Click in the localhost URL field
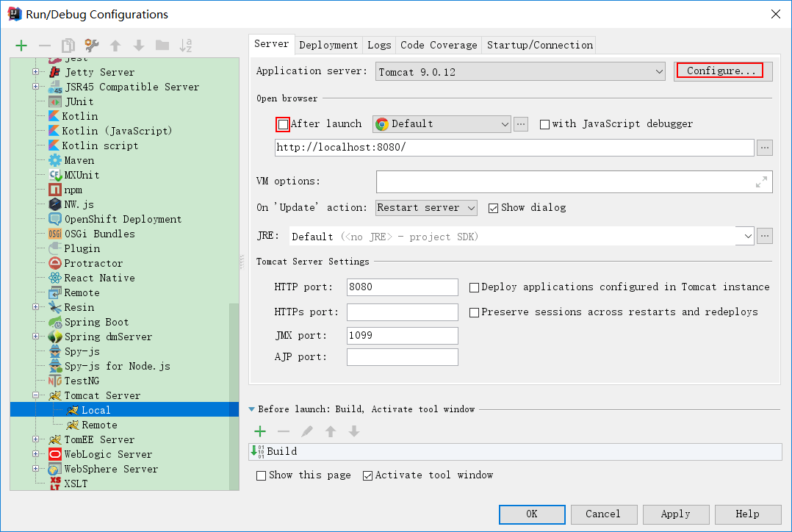This screenshot has width=792, height=532. click(x=514, y=148)
